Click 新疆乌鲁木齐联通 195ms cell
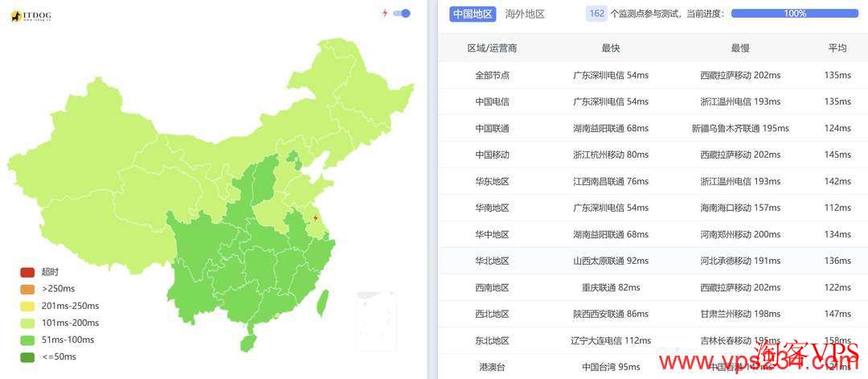 (740, 128)
